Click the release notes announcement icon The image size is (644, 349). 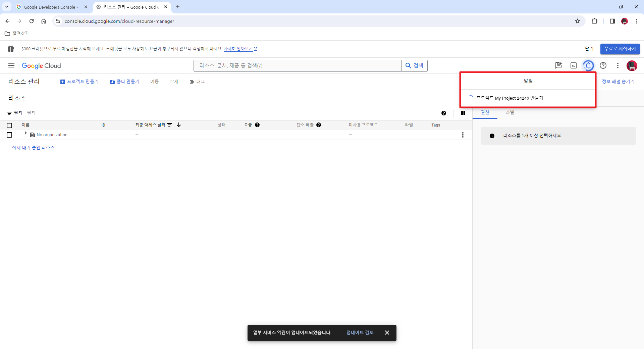click(x=558, y=65)
